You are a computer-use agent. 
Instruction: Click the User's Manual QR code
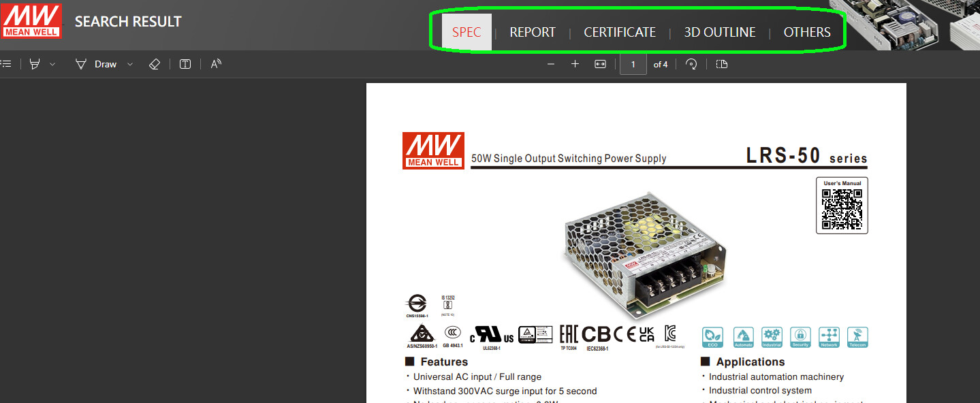coord(842,210)
